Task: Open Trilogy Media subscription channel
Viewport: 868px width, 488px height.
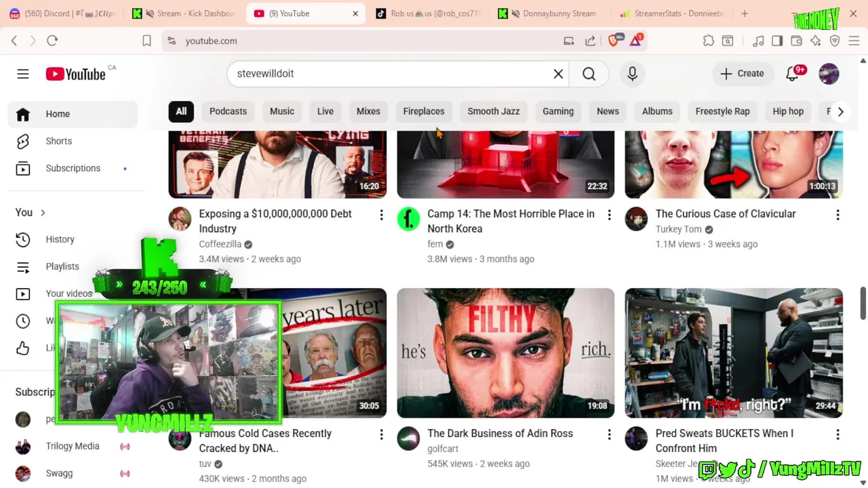Action: pos(73,446)
